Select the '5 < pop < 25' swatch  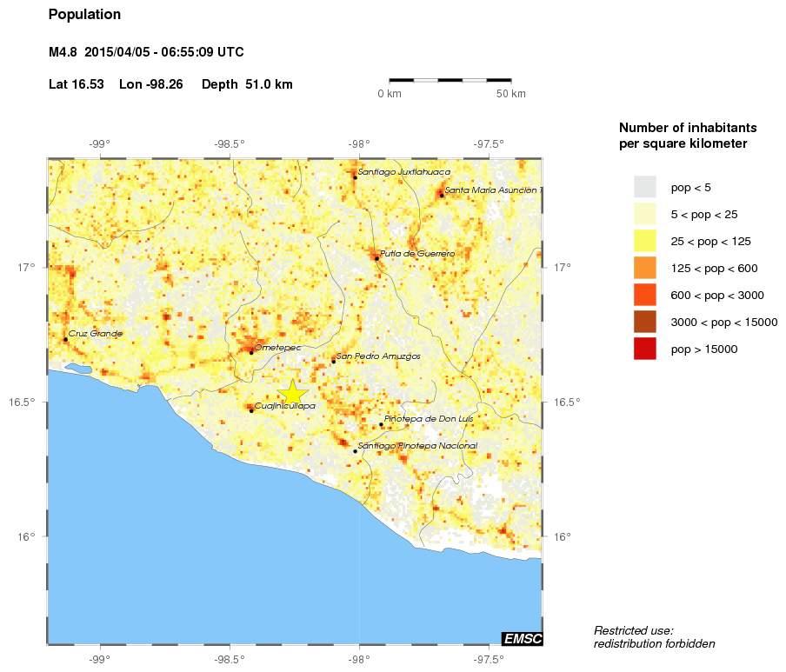point(644,214)
